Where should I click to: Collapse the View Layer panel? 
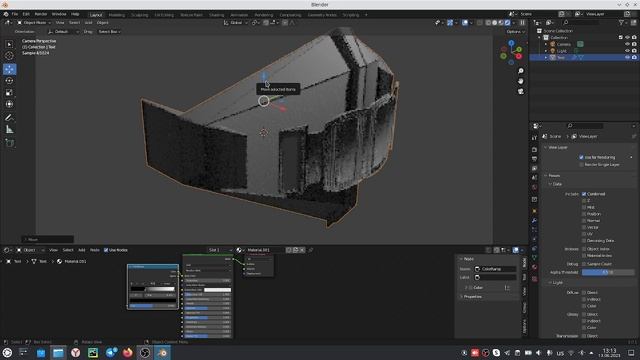tap(546, 147)
